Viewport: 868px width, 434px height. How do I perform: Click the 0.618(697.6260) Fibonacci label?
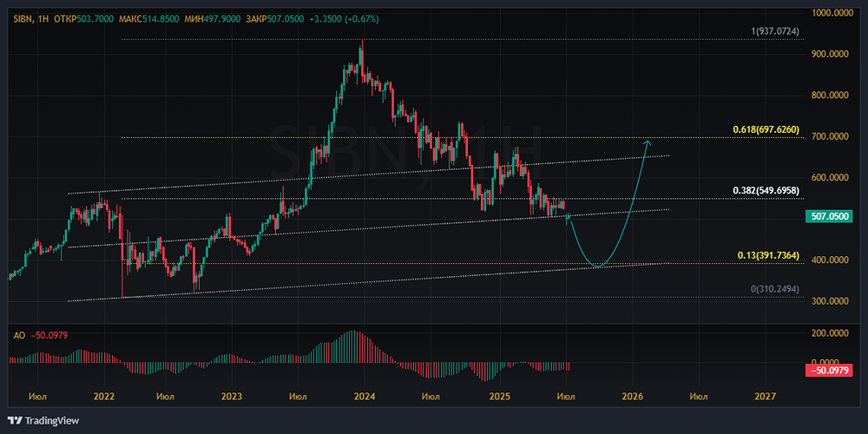(x=766, y=129)
